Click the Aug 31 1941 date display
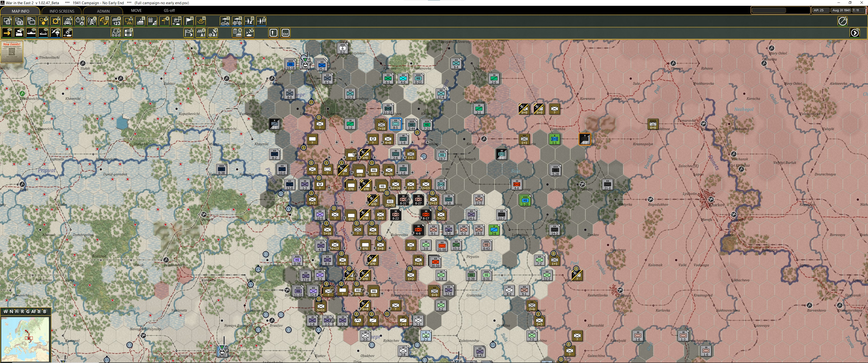The height and width of the screenshot is (363, 868). click(841, 10)
